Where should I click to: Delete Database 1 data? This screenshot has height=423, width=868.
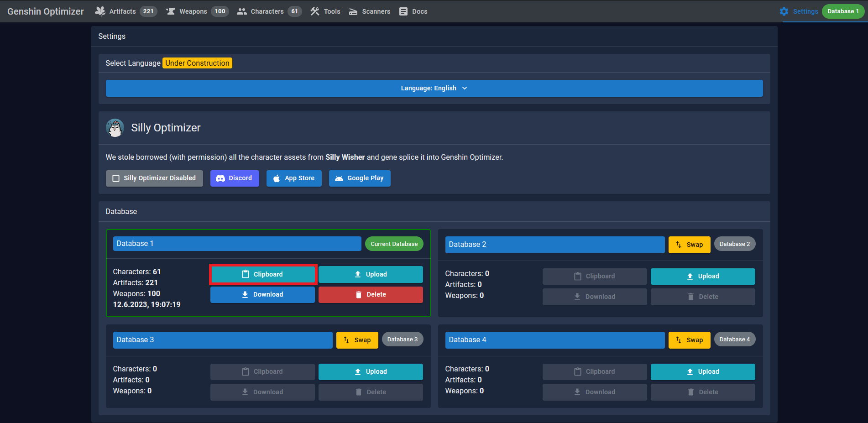click(371, 295)
